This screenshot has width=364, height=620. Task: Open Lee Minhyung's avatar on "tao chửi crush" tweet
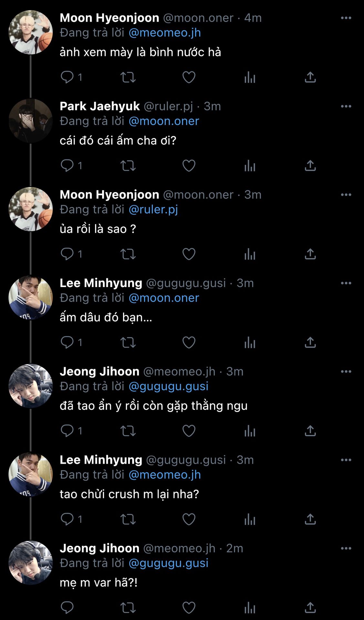[30, 474]
